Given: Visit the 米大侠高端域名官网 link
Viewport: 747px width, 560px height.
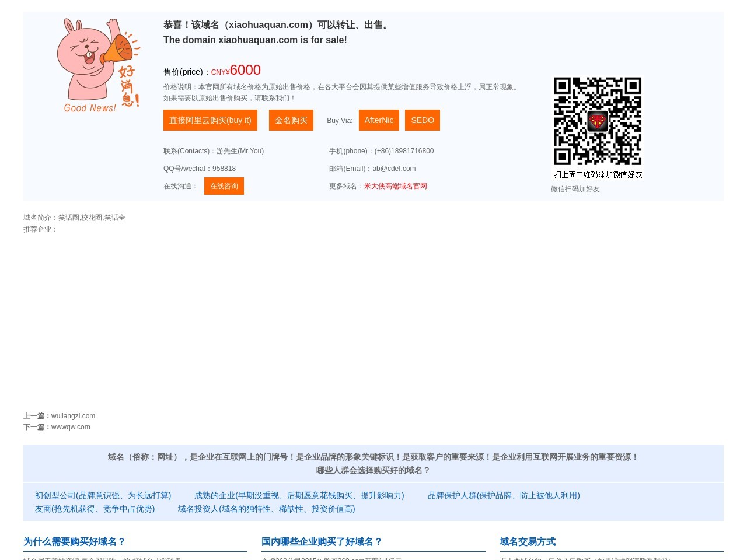Looking at the screenshot, I should (395, 185).
